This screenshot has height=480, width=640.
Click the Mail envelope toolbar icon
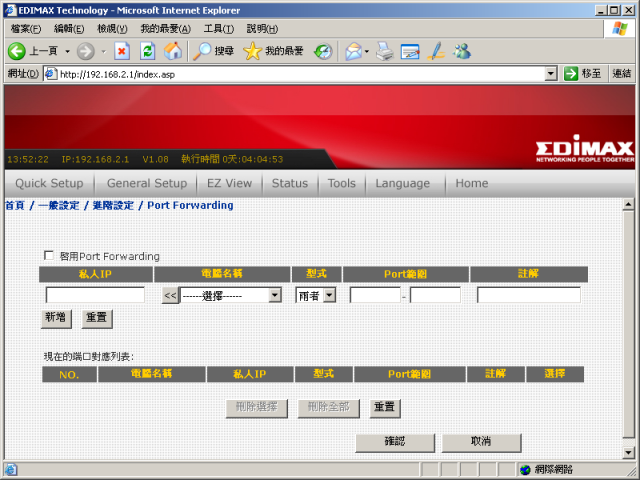pos(353,51)
